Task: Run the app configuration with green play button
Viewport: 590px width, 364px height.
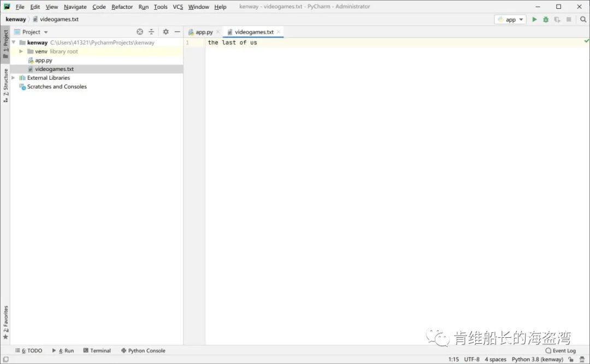Action: (534, 19)
